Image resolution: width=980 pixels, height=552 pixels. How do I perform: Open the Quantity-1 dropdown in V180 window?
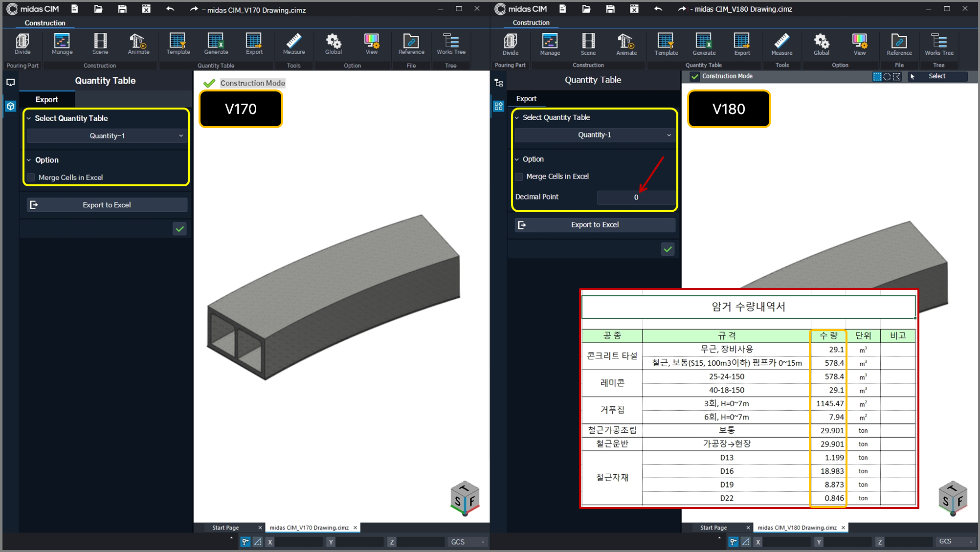pos(595,135)
